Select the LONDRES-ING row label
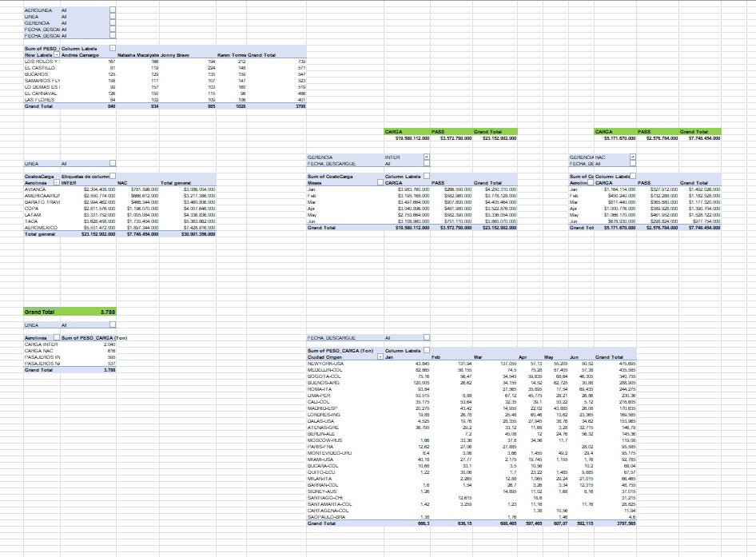Image resolution: width=756 pixels, height=557 pixels. coord(324,414)
